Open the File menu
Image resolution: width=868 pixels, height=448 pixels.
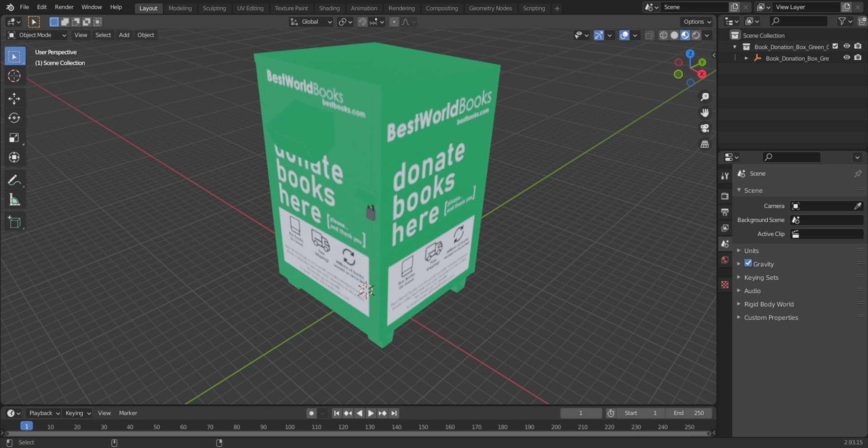[x=24, y=7]
